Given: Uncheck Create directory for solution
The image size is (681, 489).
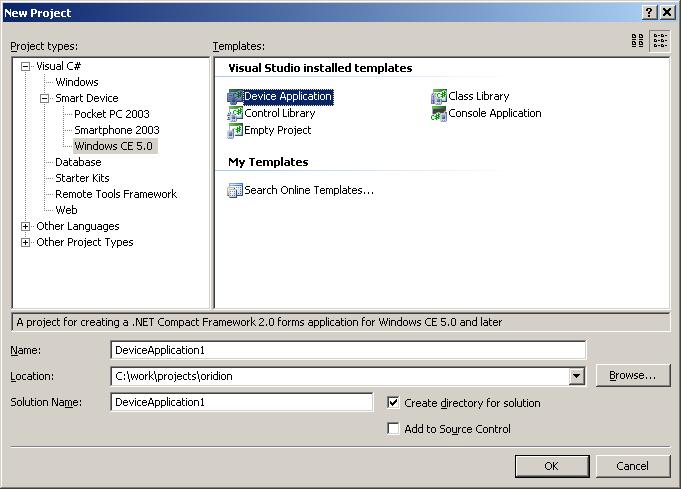Looking at the screenshot, I should click(394, 403).
